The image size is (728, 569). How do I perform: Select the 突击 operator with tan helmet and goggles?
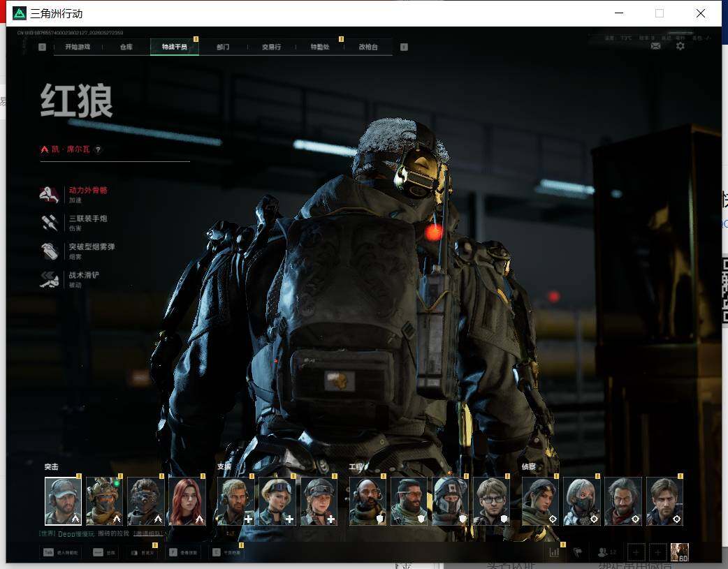click(x=105, y=501)
